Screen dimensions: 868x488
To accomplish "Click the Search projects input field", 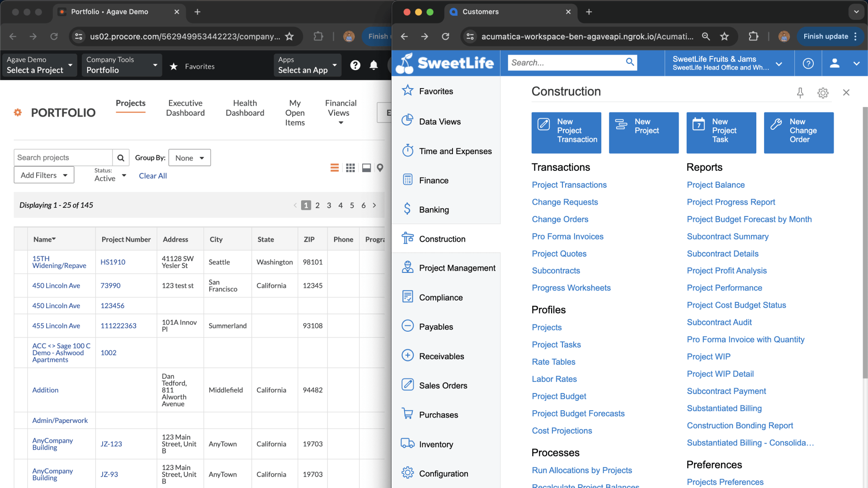I will click(x=63, y=158).
